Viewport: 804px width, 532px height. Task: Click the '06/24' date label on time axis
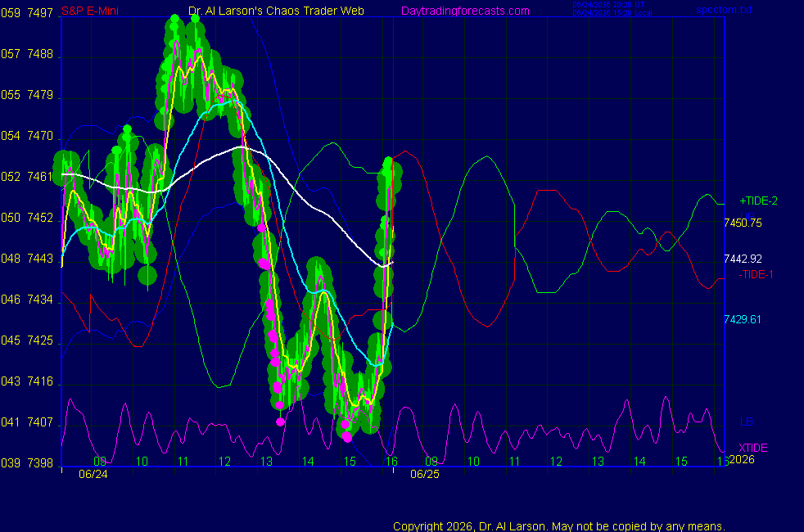93,474
